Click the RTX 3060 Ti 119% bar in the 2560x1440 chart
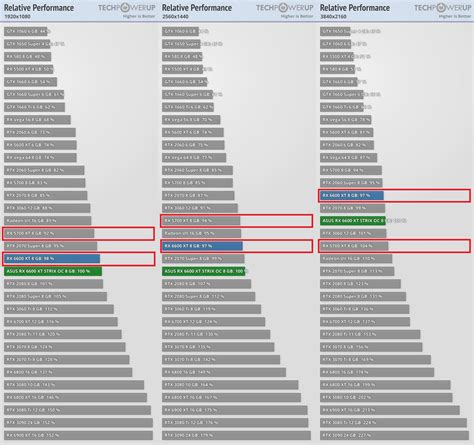Screen dimensions: 474x445 click(x=212, y=309)
